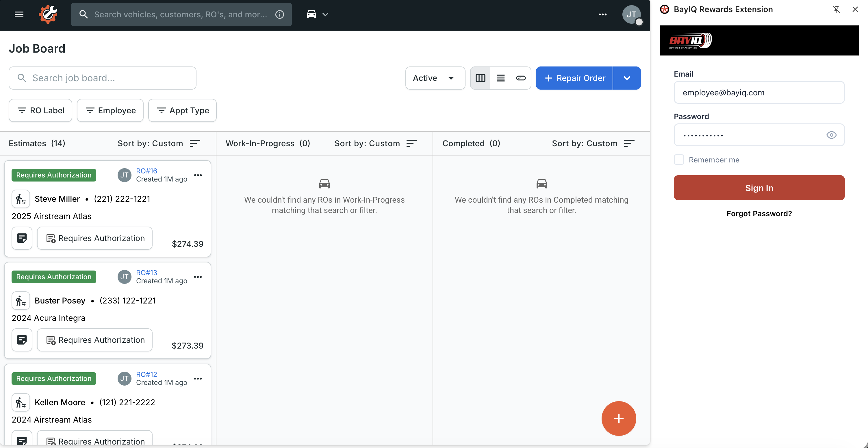The width and height of the screenshot is (868, 448).
Task: Click the info icon in global search
Action: (x=279, y=14)
